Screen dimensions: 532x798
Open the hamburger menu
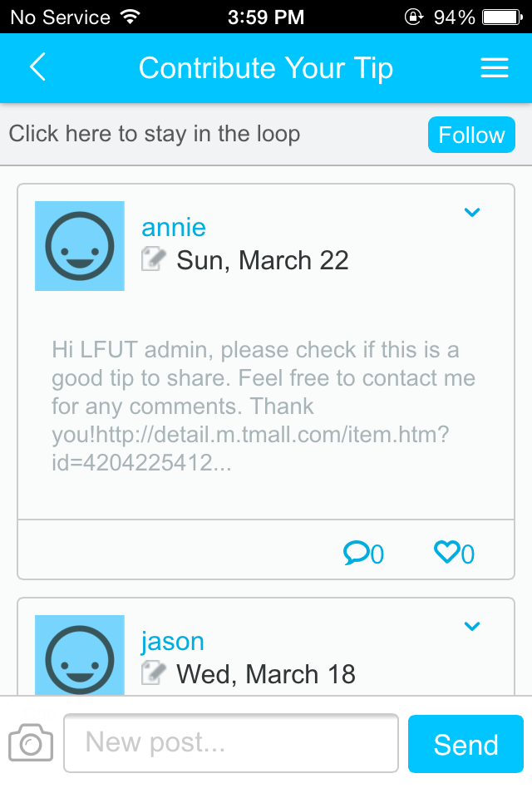coord(495,68)
